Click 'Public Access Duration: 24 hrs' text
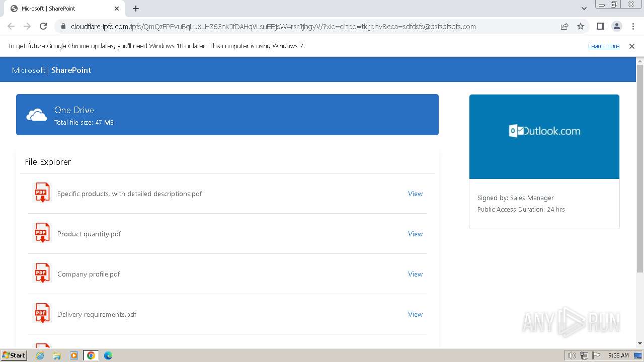The height and width of the screenshot is (362, 644). pos(521,210)
